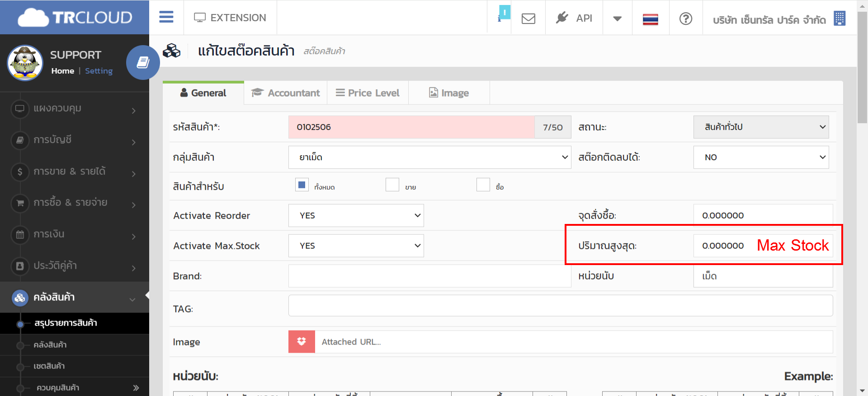Click company name บริษัท เซ็นทรัล ปาร์ค จำกัด
This screenshot has width=868, height=396.
point(769,20)
